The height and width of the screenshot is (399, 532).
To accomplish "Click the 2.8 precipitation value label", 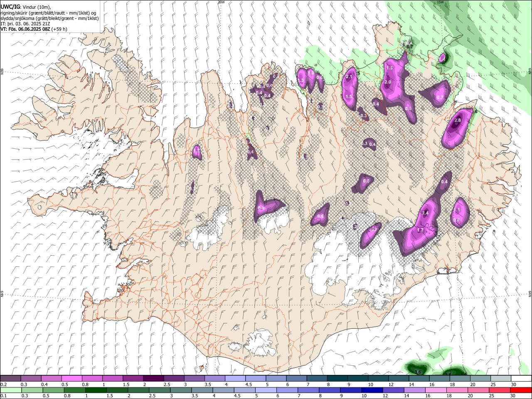I will [x=458, y=121].
